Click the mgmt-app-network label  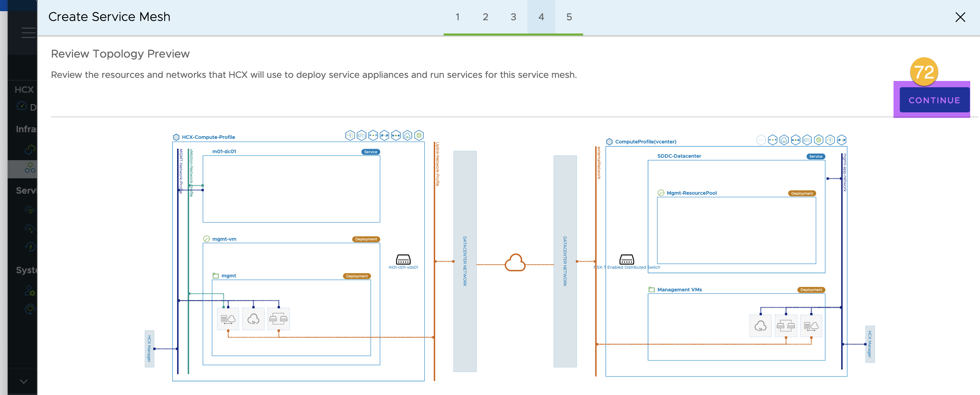point(845,172)
